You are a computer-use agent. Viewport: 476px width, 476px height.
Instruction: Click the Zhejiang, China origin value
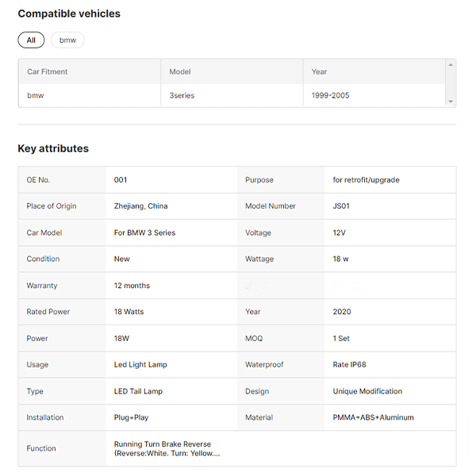click(x=140, y=206)
